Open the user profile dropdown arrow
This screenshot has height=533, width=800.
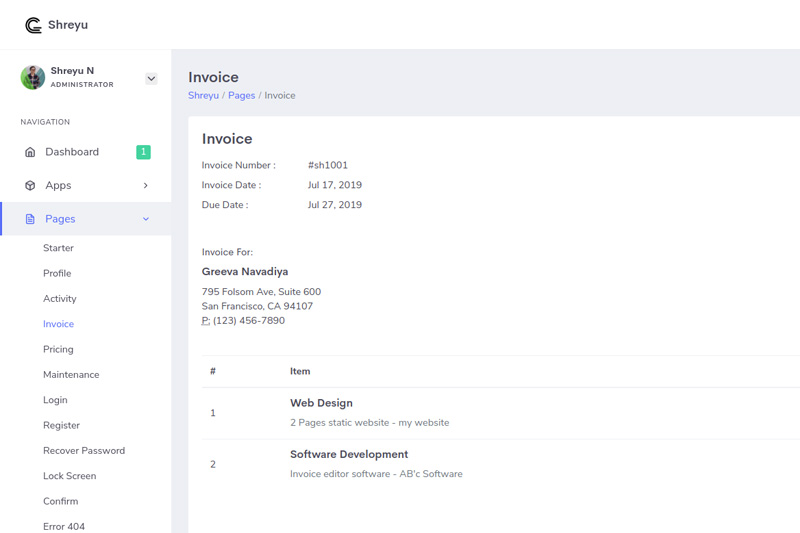pyautogui.click(x=151, y=78)
